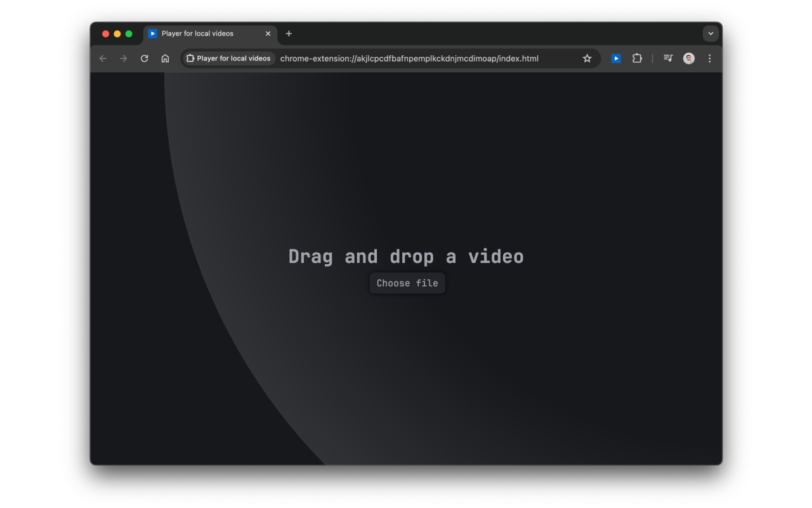Open the tab search chevron
The width and height of the screenshot is (812, 508).
point(710,34)
